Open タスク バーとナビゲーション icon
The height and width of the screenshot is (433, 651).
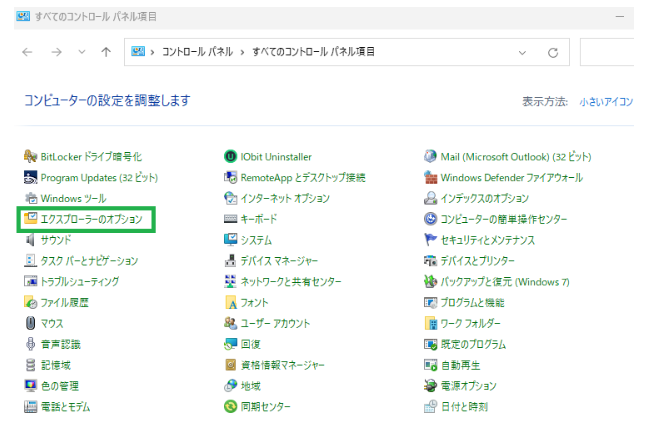(30, 260)
